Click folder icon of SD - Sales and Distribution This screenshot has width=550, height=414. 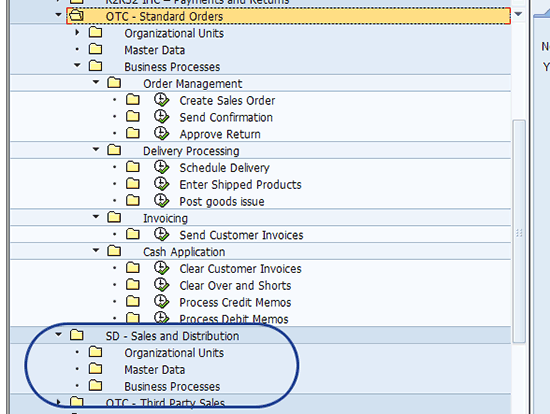(76, 335)
